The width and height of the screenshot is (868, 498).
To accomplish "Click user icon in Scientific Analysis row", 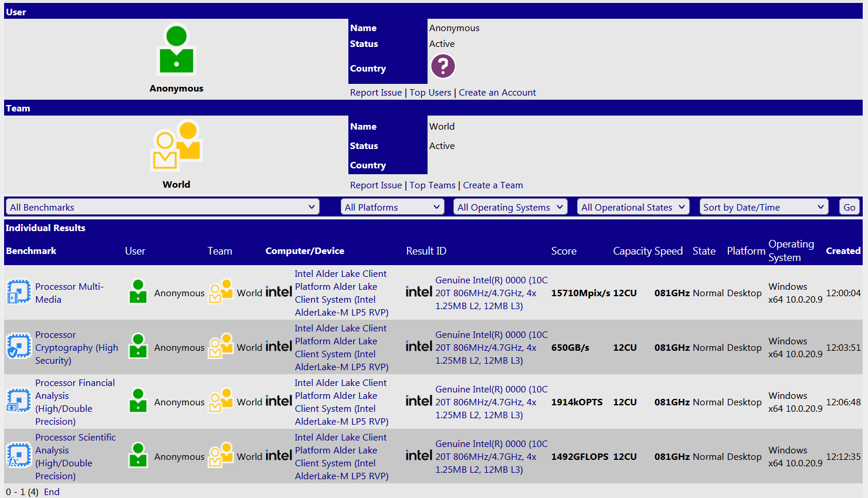I will tap(138, 455).
